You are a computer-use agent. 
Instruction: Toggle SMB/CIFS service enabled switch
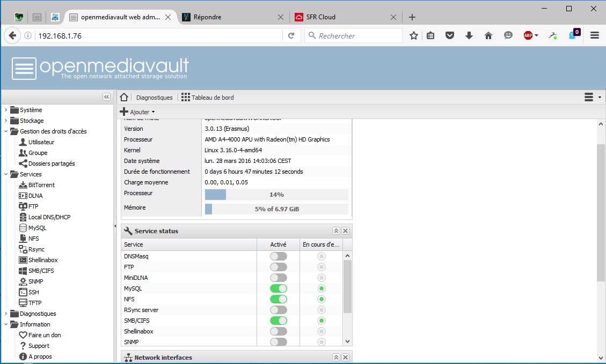click(278, 321)
